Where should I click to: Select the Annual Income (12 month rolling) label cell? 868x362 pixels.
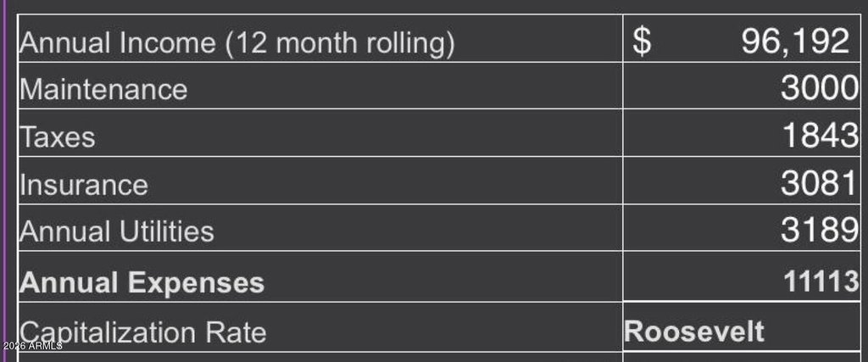click(x=320, y=38)
